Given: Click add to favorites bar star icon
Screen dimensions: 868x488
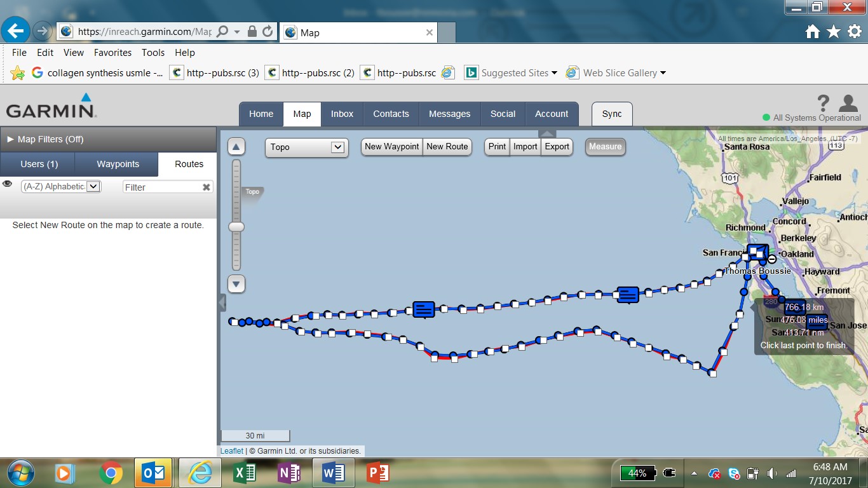Looking at the screenshot, I should tap(18, 73).
